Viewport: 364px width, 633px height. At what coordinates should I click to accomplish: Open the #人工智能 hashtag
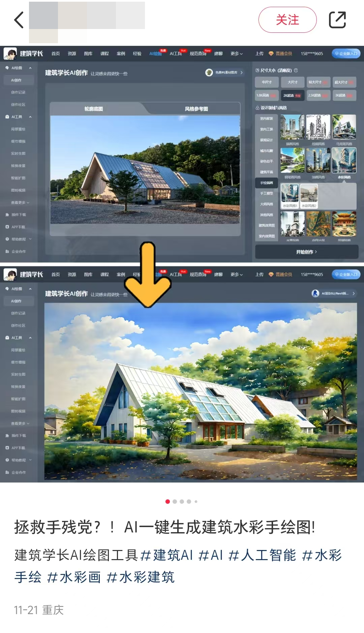[262, 555]
